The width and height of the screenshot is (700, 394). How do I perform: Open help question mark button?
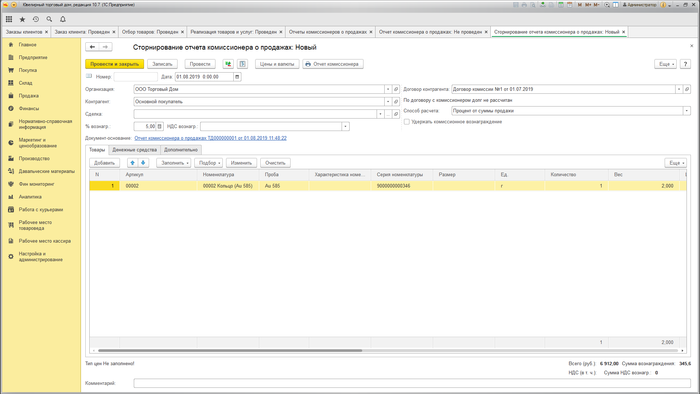point(685,64)
